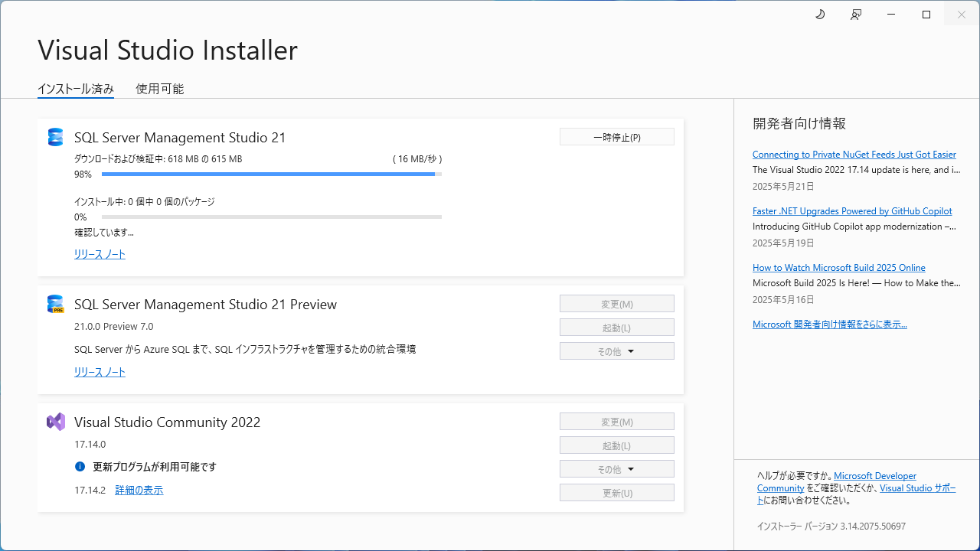Click the 2025年5月19日 date text
Viewport: 980px width, 551px height.
[783, 243]
